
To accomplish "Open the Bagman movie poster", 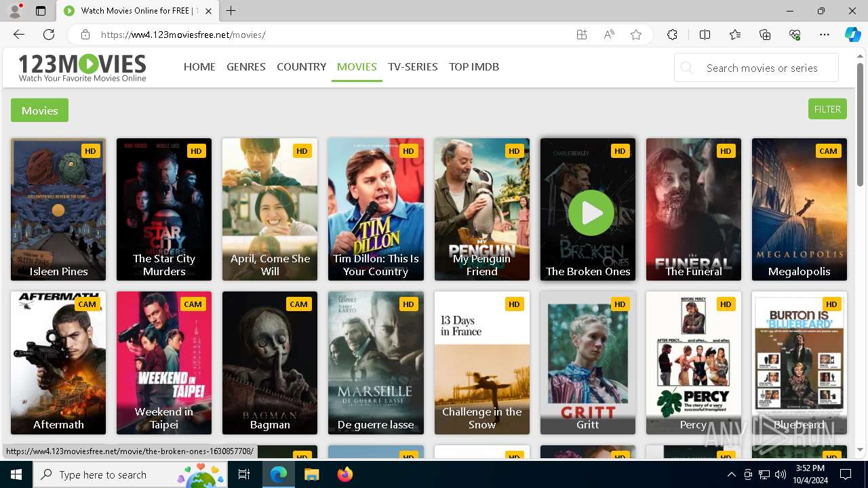I will [x=270, y=363].
